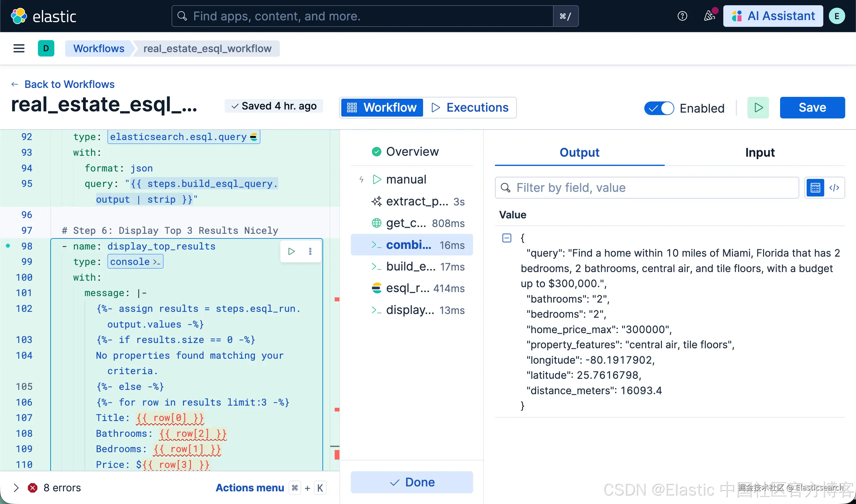Open the newsfeed notifications icon

pyautogui.click(x=709, y=16)
